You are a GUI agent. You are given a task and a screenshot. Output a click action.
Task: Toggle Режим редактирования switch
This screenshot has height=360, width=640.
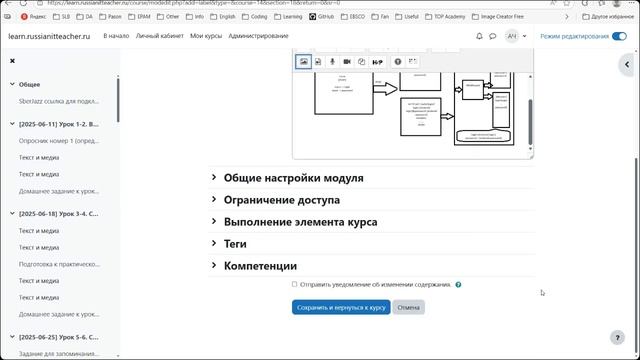[619, 36]
